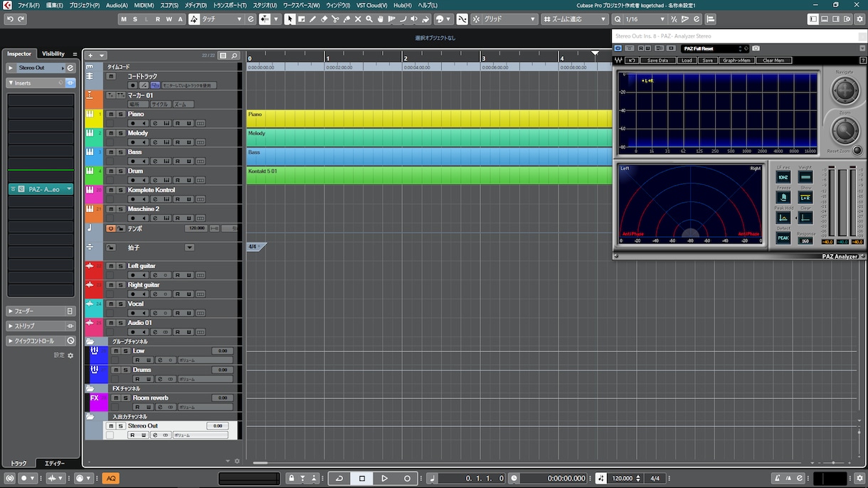Screen dimensions: 868x488
Task: Click the Record transport button
Action: 407,478
